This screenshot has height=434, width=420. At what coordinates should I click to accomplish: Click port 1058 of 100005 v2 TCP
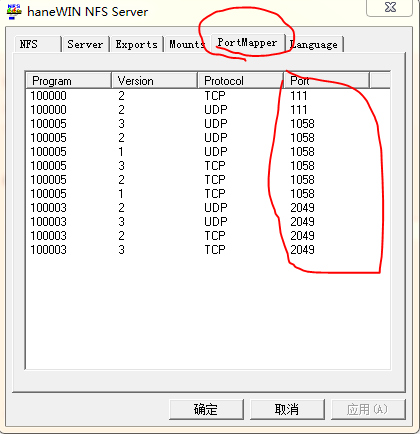click(x=302, y=180)
